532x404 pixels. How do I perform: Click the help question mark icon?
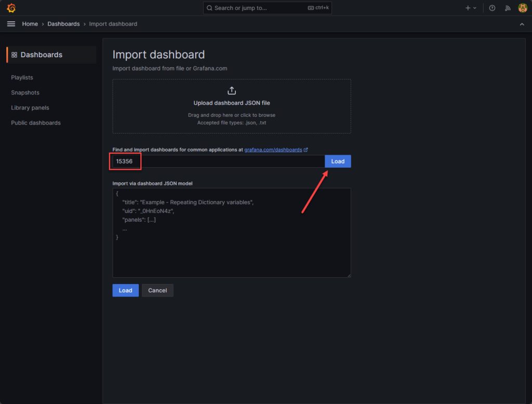click(x=491, y=8)
